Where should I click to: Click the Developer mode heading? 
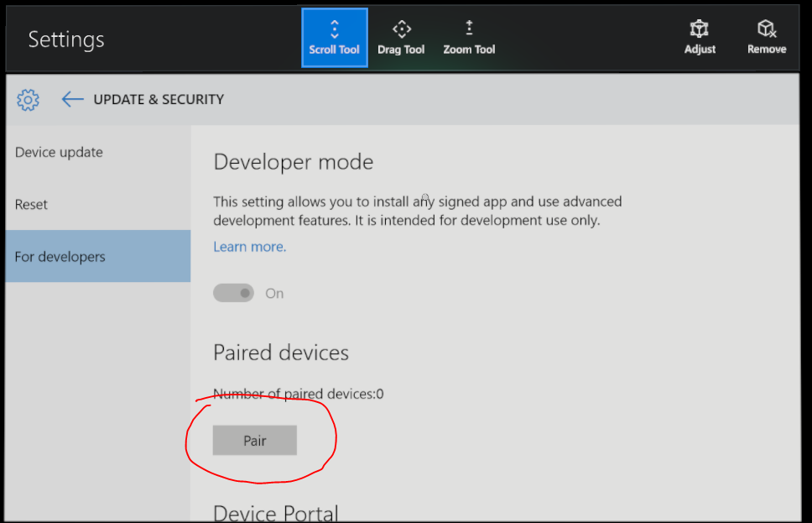coord(293,162)
